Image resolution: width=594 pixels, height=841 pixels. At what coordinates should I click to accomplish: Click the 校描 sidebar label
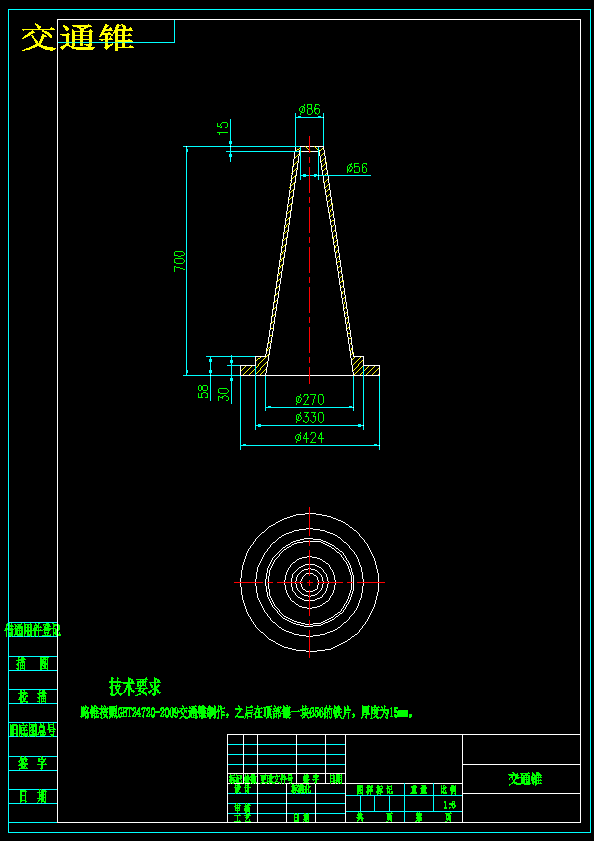click(32, 697)
